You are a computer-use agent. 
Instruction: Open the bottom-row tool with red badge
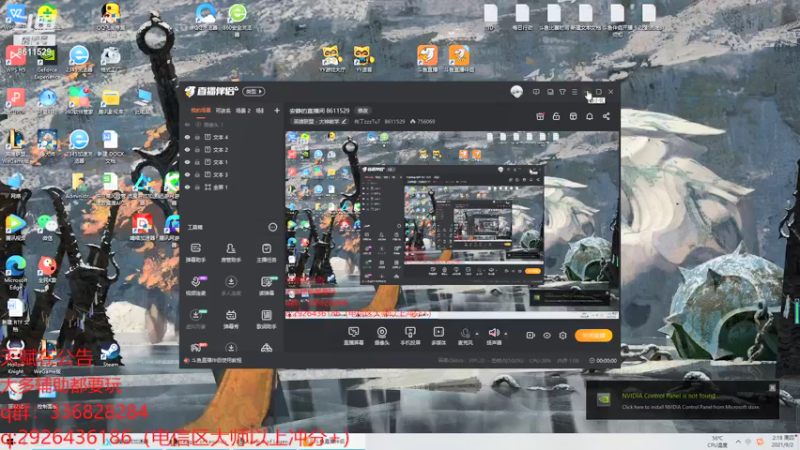pos(196,348)
